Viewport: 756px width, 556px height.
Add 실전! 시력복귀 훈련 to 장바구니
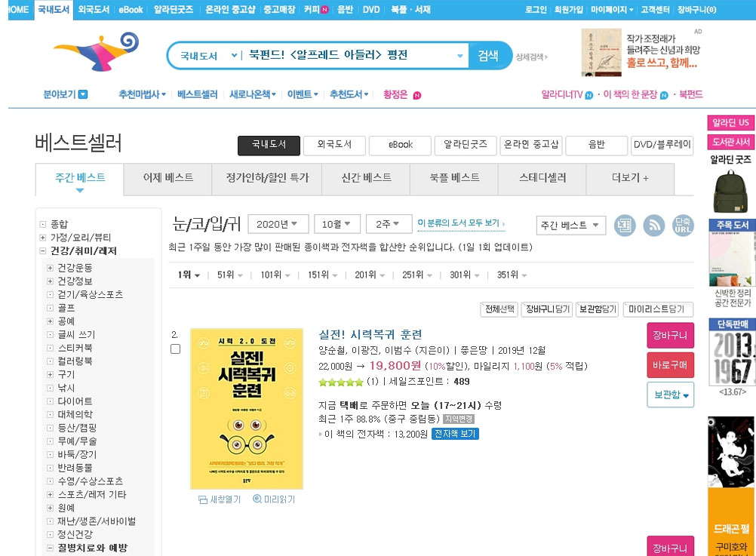[x=670, y=336]
